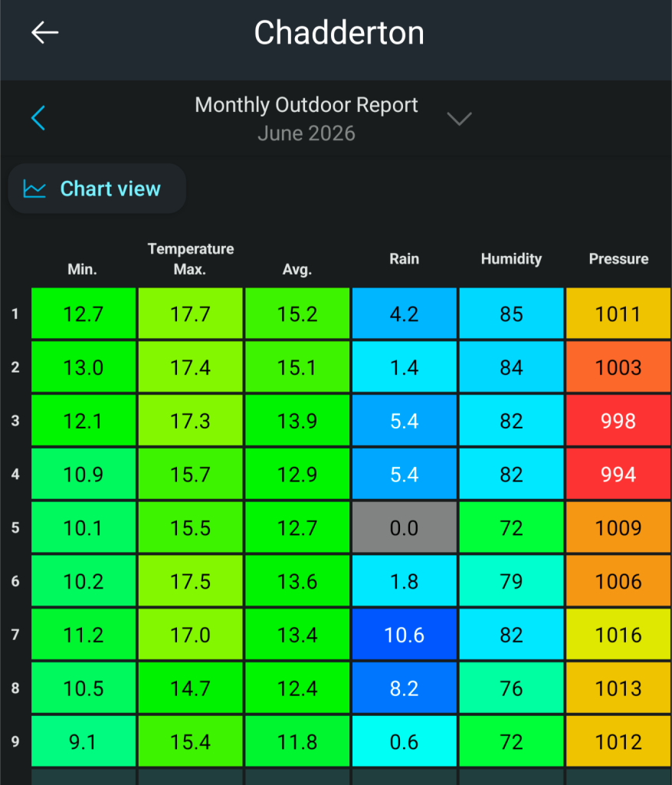The image size is (672, 785).
Task: Go to previous month with blue chevron
Action: point(38,118)
